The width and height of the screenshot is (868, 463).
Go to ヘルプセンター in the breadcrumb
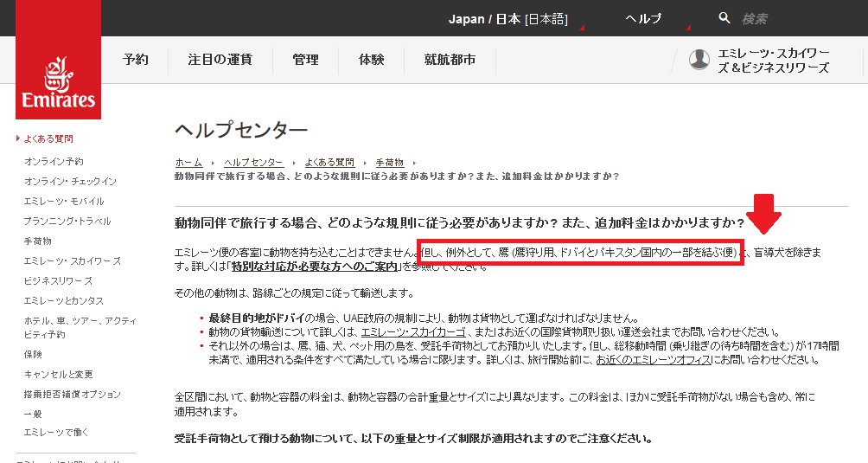253,163
